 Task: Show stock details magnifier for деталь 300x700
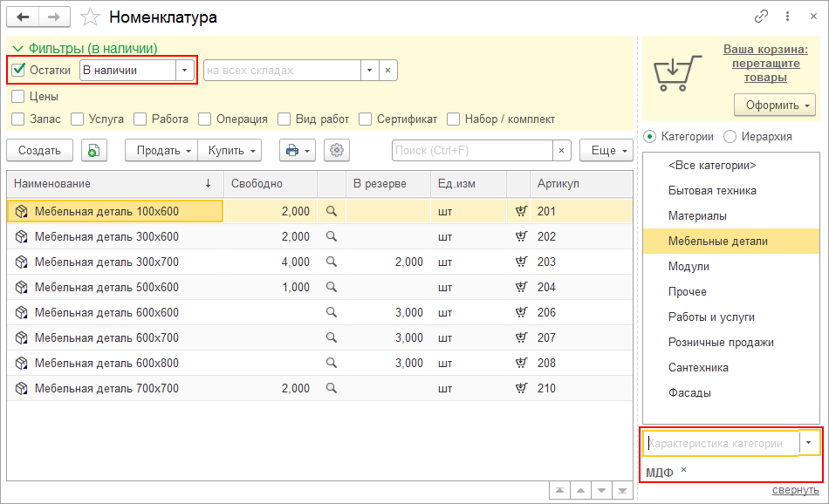[332, 262]
